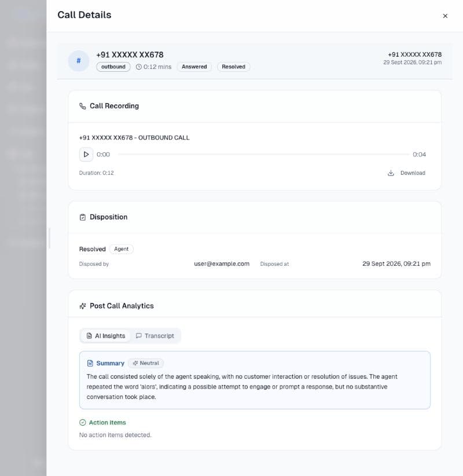Viewport: 463px width, 476px height.
Task: Click the 'No action items detected.' text
Action: point(115,435)
